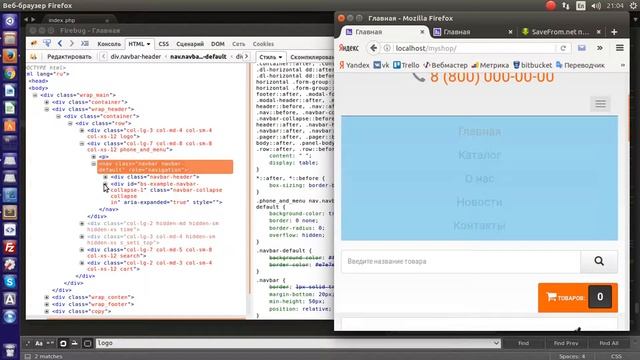Switch to the Скомпилированный side panel tab
640x360 pixels.
tap(311, 57)
